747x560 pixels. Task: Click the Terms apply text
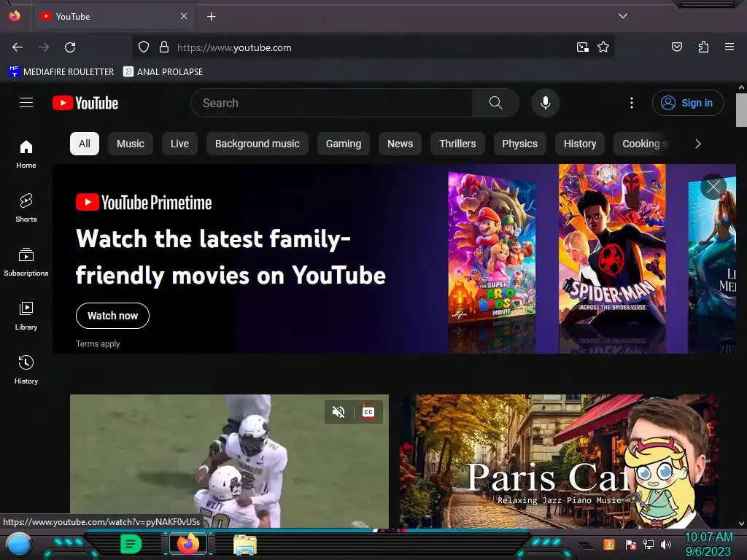click(x=98, y=344)
